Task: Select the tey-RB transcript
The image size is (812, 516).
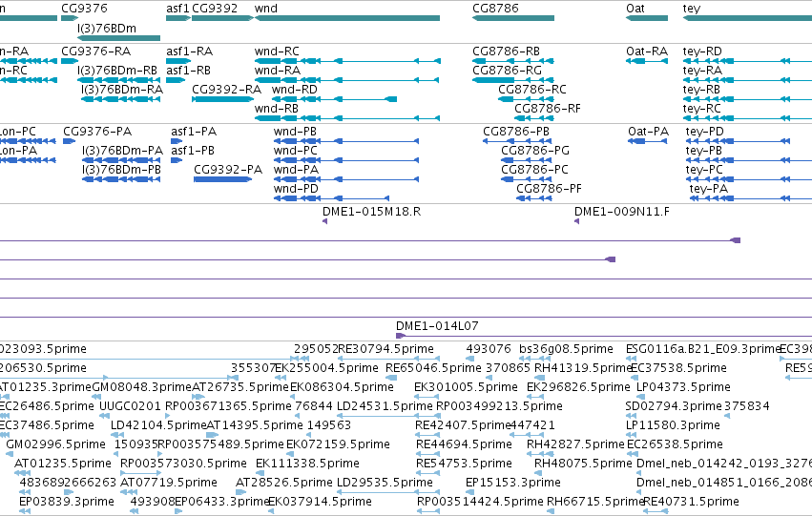Action: (747, 99)
